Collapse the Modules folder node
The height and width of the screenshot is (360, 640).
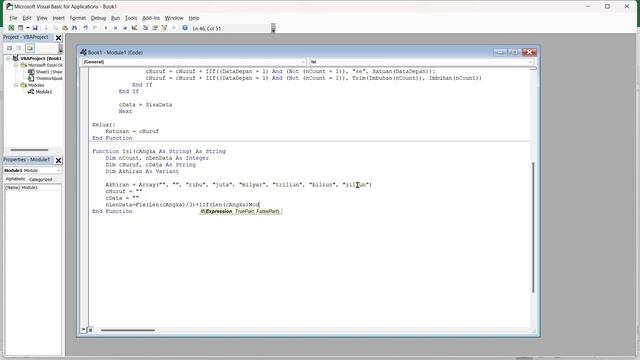(16, 85)
